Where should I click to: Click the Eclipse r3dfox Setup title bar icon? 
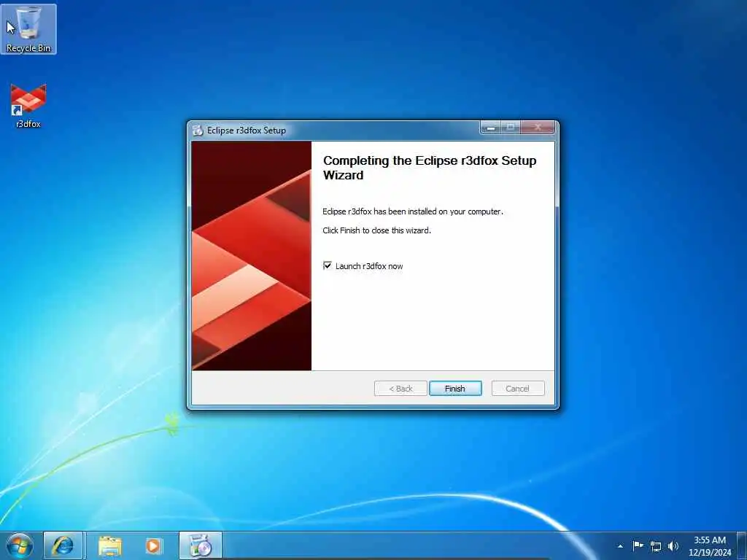(x=198, y=130)
